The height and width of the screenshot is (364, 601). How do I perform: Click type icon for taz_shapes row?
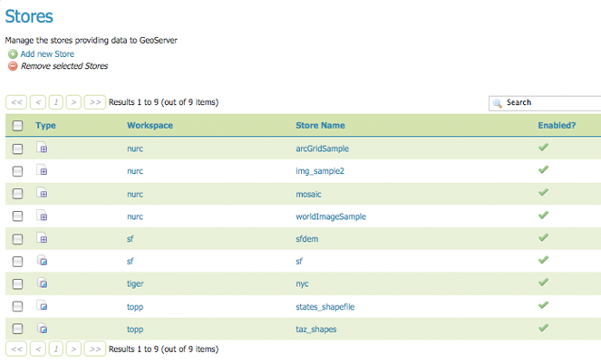click(x=43, y=329)
